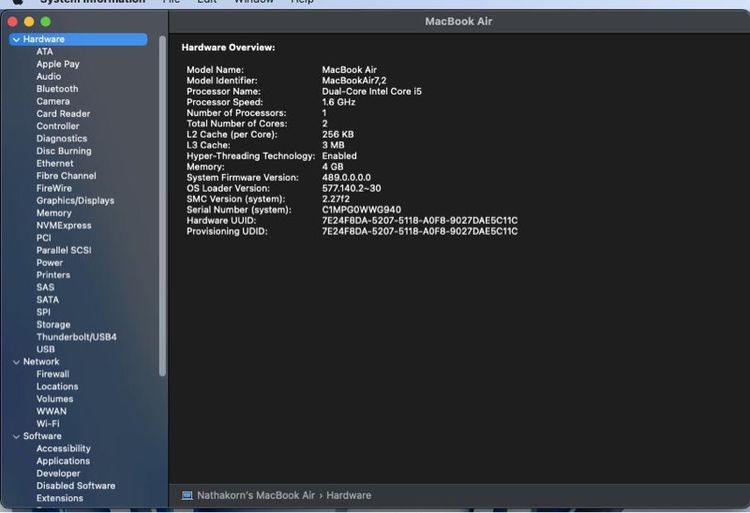Select WWAN under Network

point(52,412)
